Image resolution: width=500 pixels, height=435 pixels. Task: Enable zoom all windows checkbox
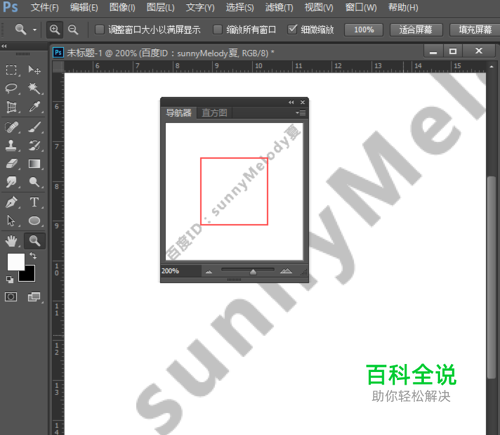click(218, 29)
